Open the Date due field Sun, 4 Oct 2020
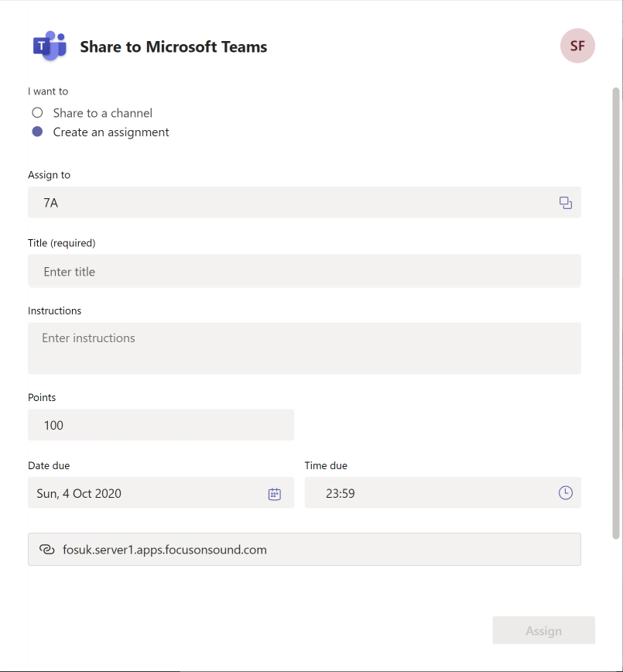The width and height of the screenshot is (623, 672). 161,493
